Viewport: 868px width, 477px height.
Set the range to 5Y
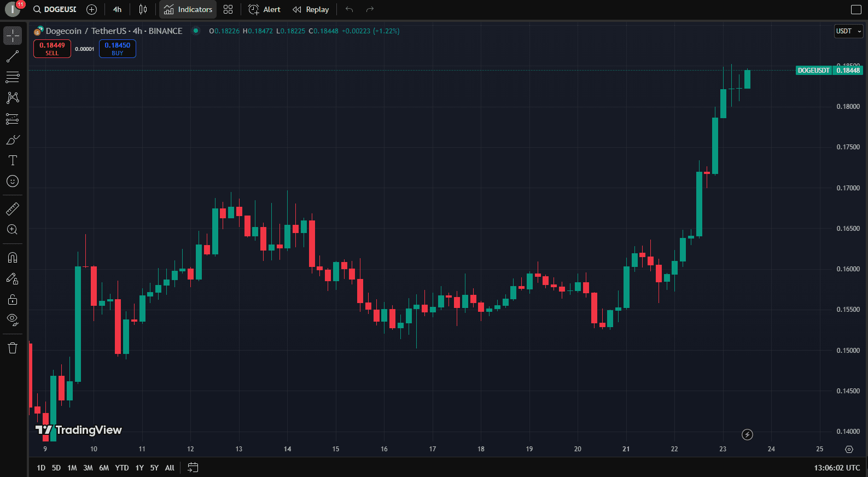point(154,468)
